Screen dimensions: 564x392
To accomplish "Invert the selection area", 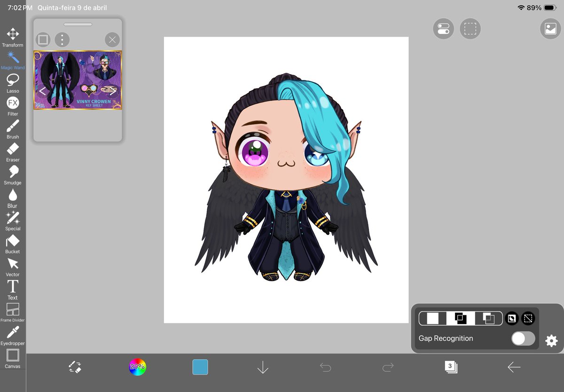I will (512, 319).
